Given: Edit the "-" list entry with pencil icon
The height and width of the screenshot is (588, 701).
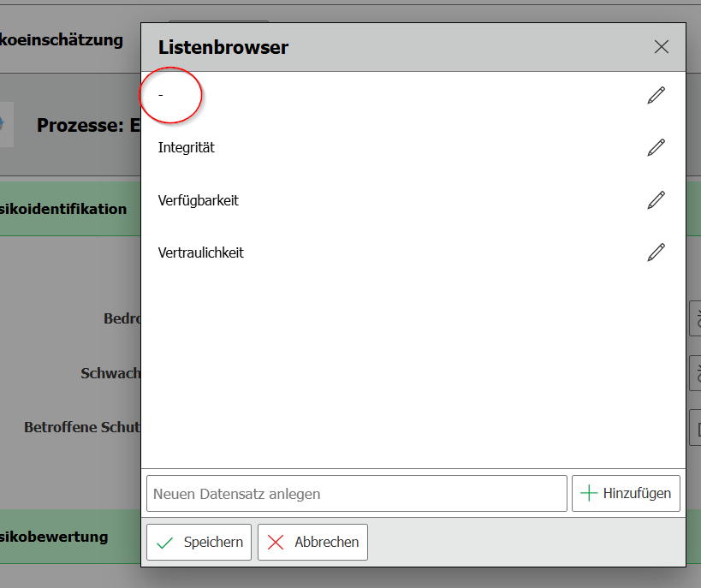Looking at the screenshot, I should click(656, 95).
